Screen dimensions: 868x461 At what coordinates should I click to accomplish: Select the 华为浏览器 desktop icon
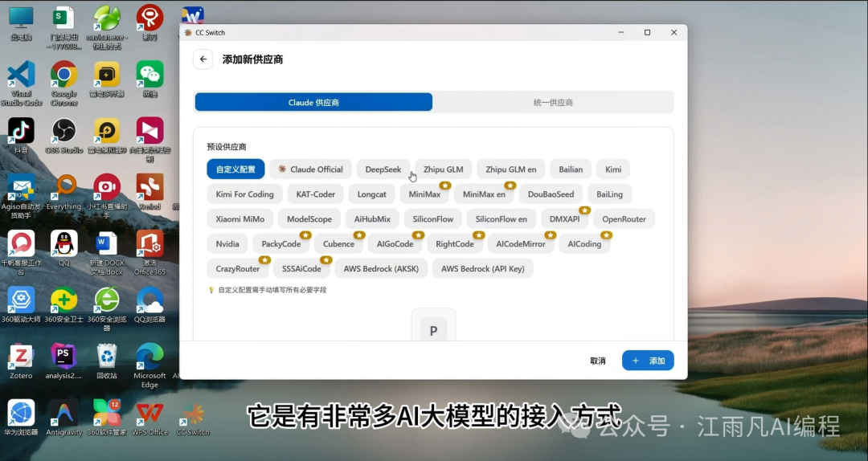point(21,418)
